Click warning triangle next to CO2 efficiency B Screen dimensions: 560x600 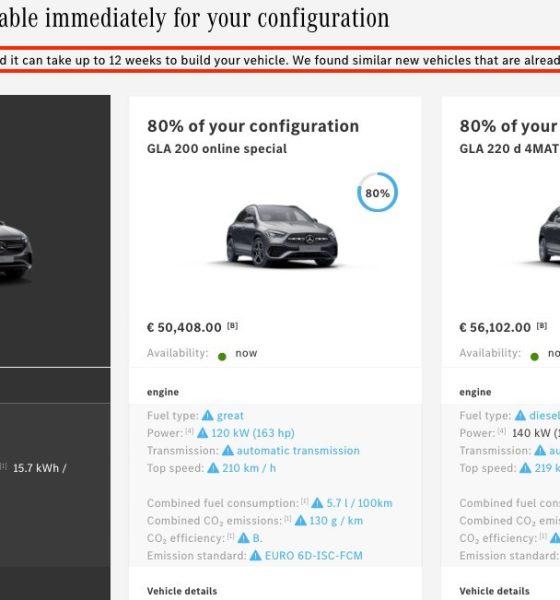[243, 538]
